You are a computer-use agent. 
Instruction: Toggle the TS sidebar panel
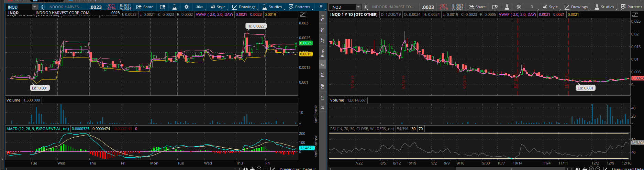point(323,30)
